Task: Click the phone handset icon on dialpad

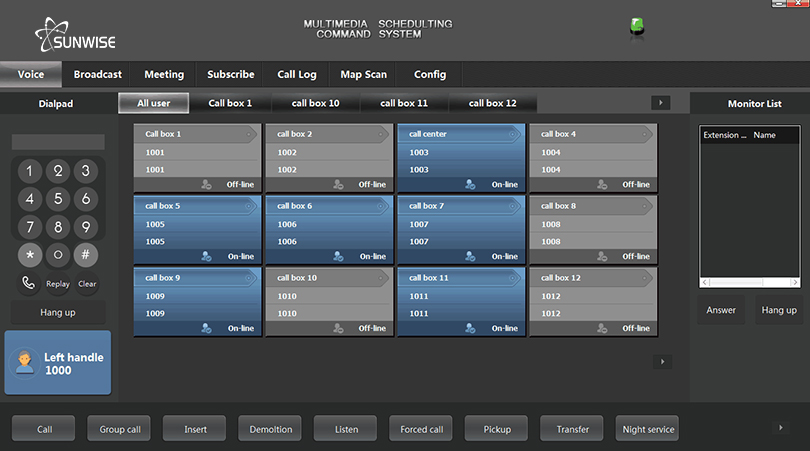Action: [x=29, y=283]
